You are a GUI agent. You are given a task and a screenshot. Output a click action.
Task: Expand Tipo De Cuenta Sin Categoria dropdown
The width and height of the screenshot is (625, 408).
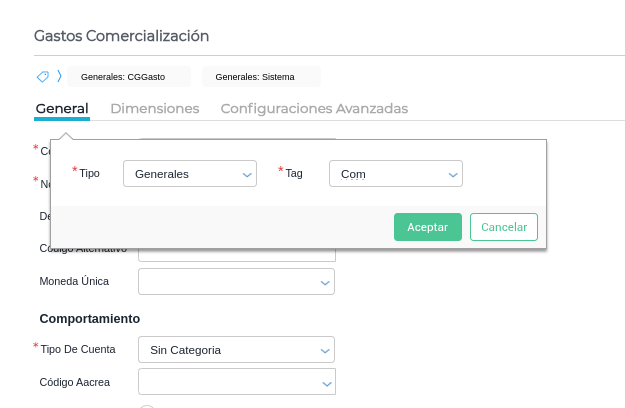click(x=235, y=350)
